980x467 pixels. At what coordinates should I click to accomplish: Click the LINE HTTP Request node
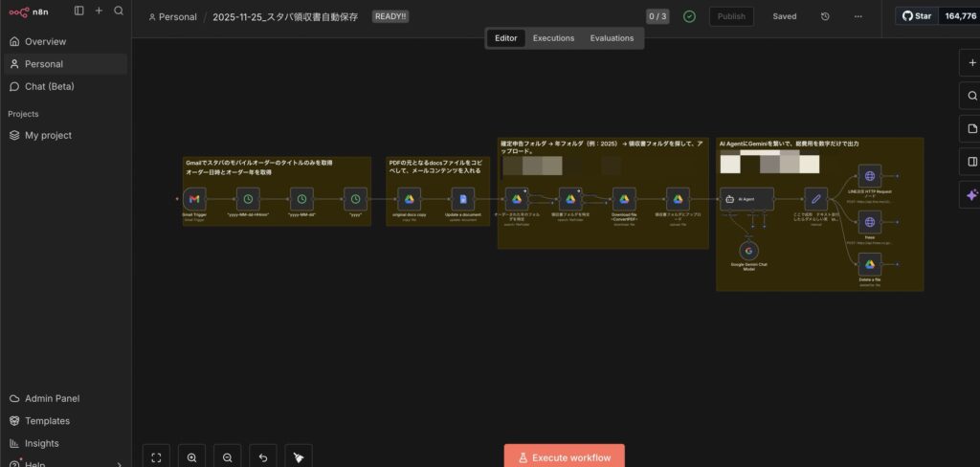[x=870, y=176]
